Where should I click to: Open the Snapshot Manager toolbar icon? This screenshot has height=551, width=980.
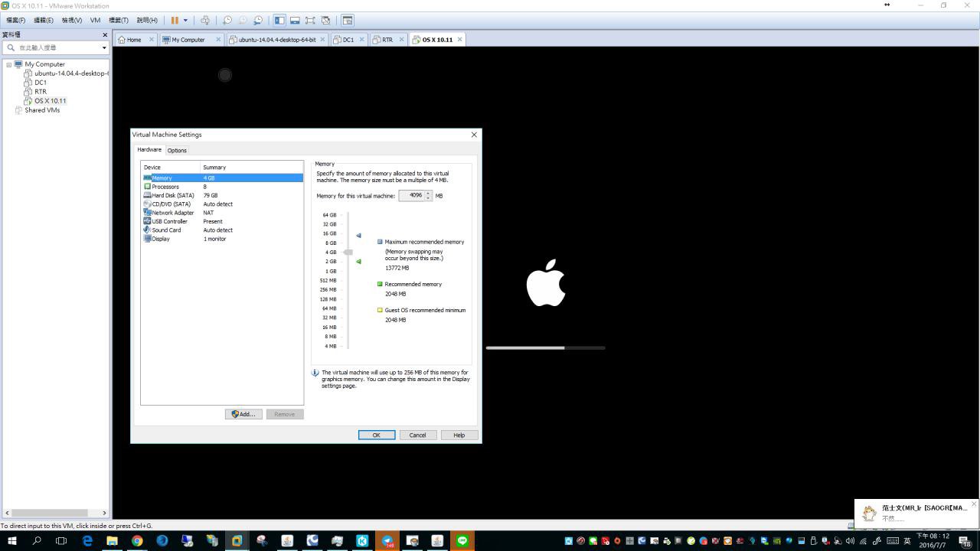[258, 21]
